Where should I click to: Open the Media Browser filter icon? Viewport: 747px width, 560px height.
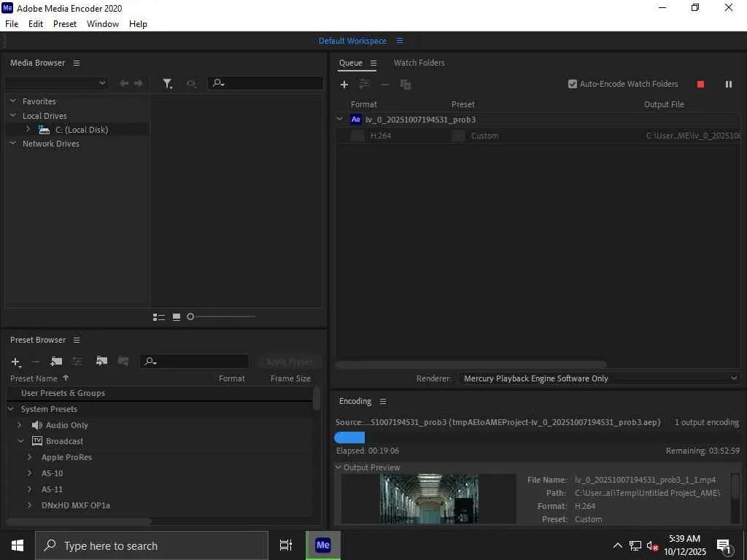167,84
